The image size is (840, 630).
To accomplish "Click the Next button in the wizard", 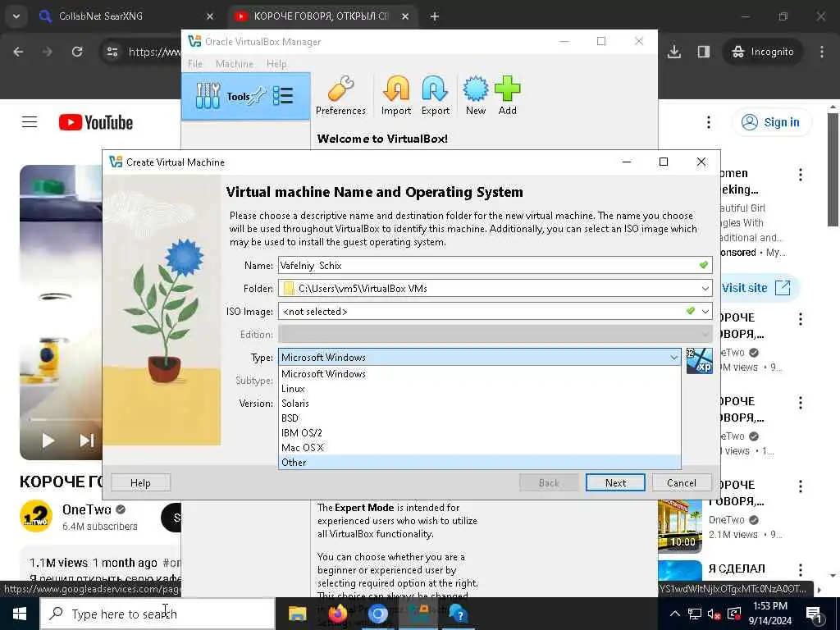I will coord(615,482).
